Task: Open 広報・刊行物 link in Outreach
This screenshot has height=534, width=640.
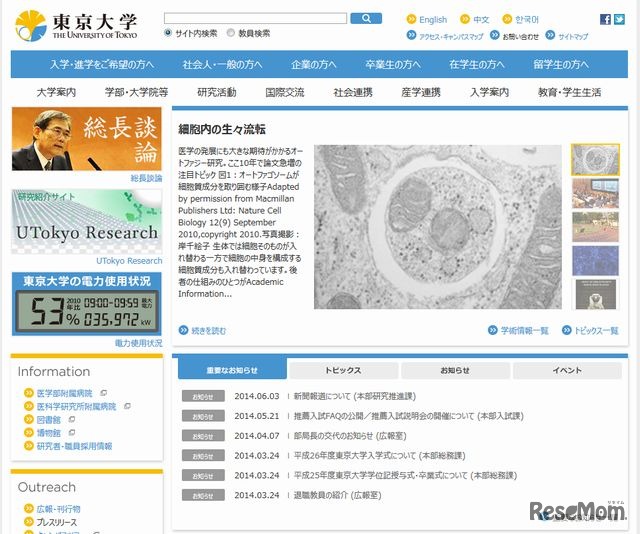Action: click(58, 509)
